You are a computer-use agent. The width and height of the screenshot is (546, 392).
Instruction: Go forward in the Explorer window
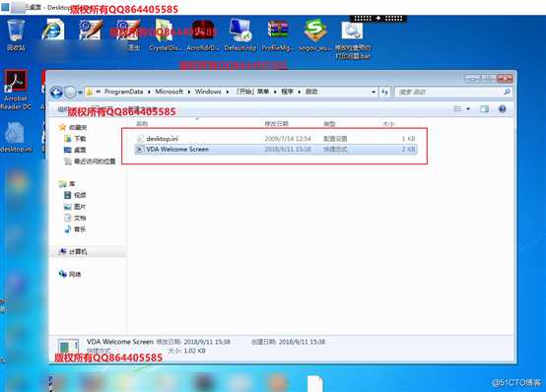coord(70,93)
